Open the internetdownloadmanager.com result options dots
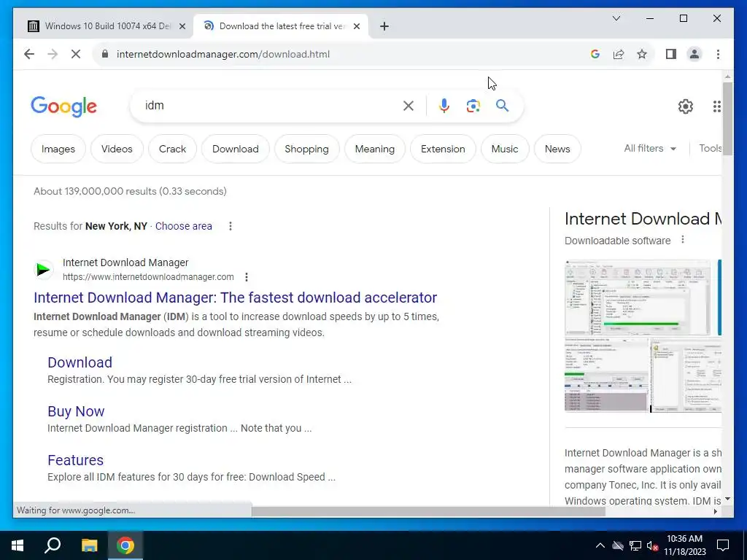The image size is (747, 560). tap(247, 277)
